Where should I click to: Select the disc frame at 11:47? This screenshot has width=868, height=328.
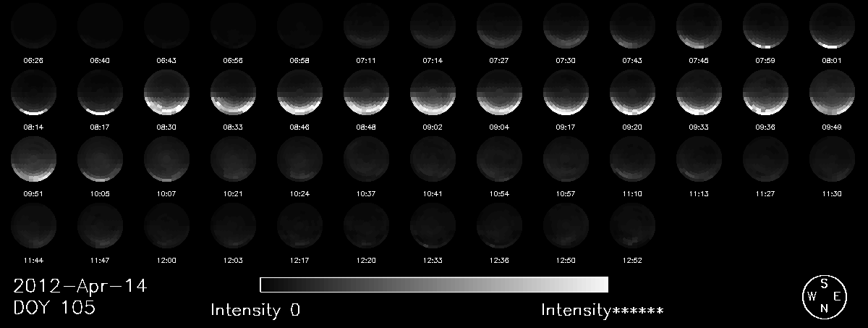pos(101,227)
